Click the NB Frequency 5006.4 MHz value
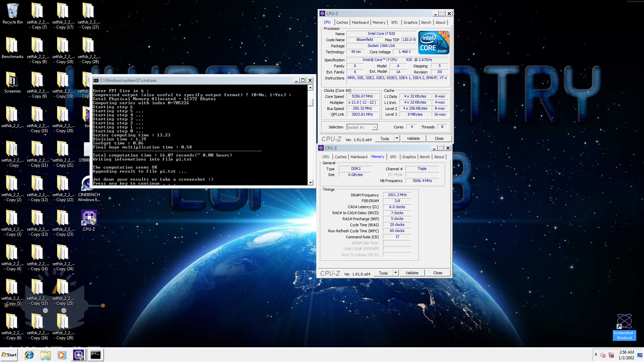 point(422,181)
